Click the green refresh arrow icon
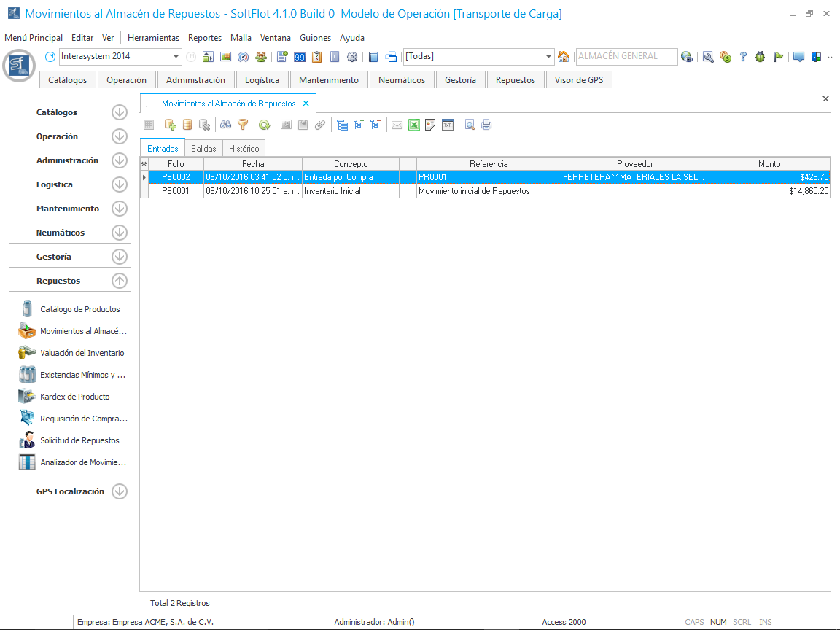This screenshot has height=630, width=840. tap(265, 125)
